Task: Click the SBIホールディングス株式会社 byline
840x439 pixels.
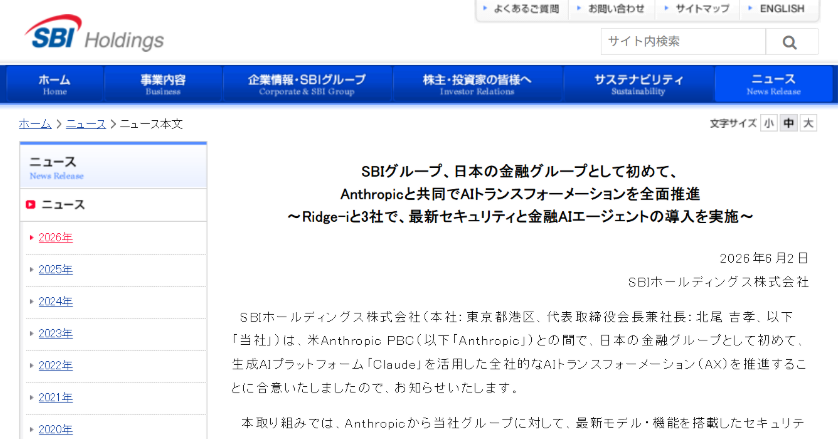Action: [718, 282]
